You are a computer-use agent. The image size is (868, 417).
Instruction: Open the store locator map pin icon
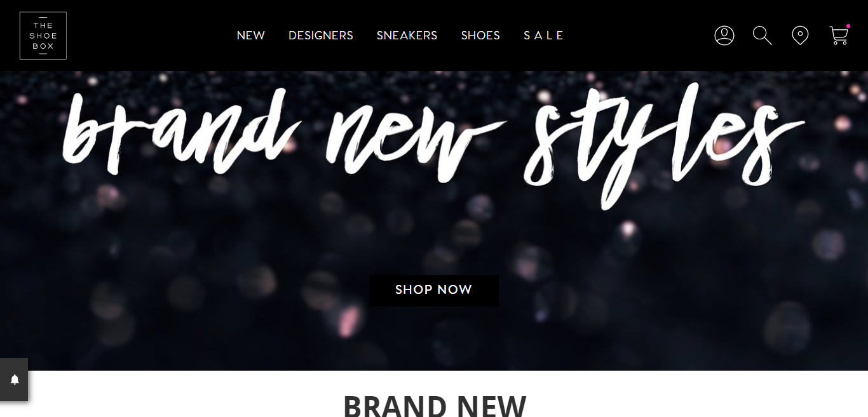point(800,36)
